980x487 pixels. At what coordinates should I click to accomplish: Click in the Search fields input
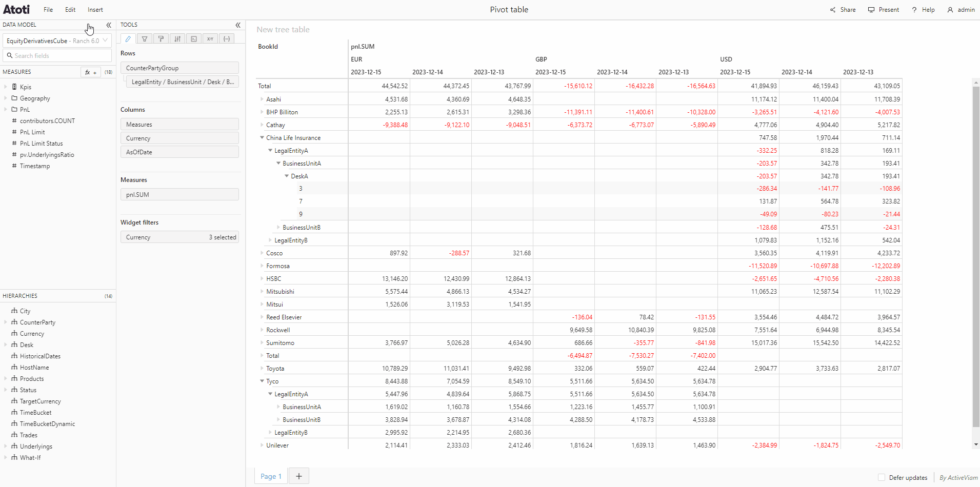click(57, 55)
